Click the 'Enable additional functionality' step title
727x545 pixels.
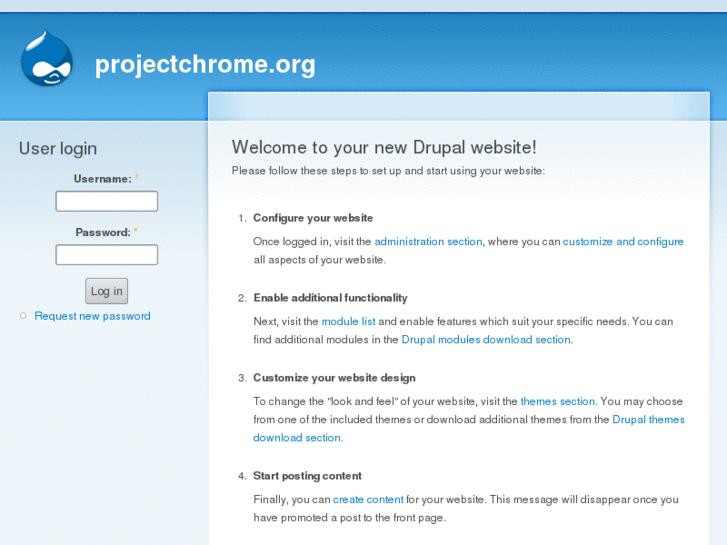point(330,298)
